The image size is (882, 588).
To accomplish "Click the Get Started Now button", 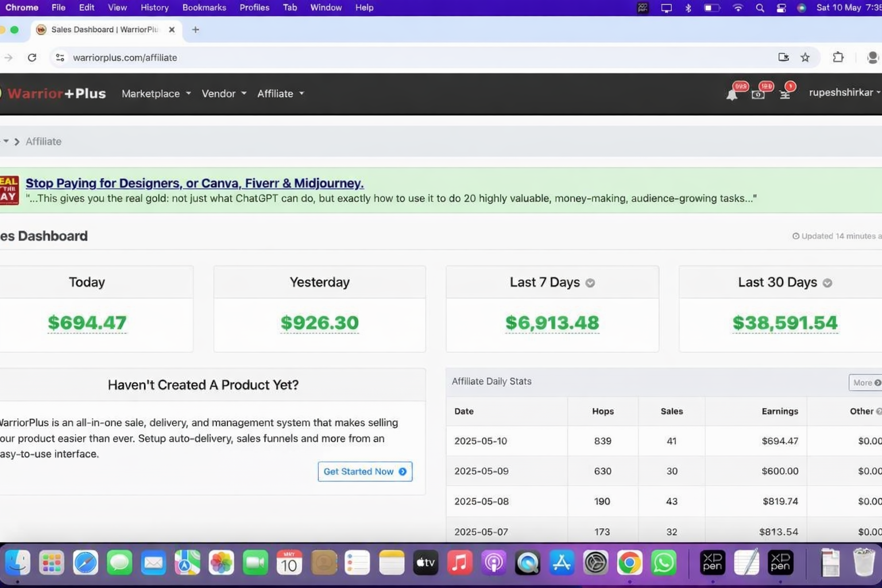I will pos(365,471).
